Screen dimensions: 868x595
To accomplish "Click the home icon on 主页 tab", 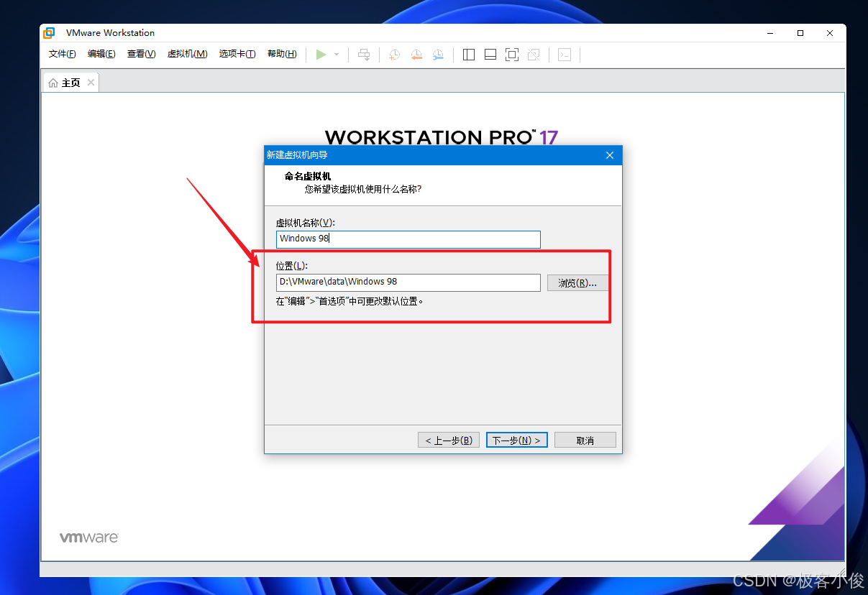I will pos(53,83).
